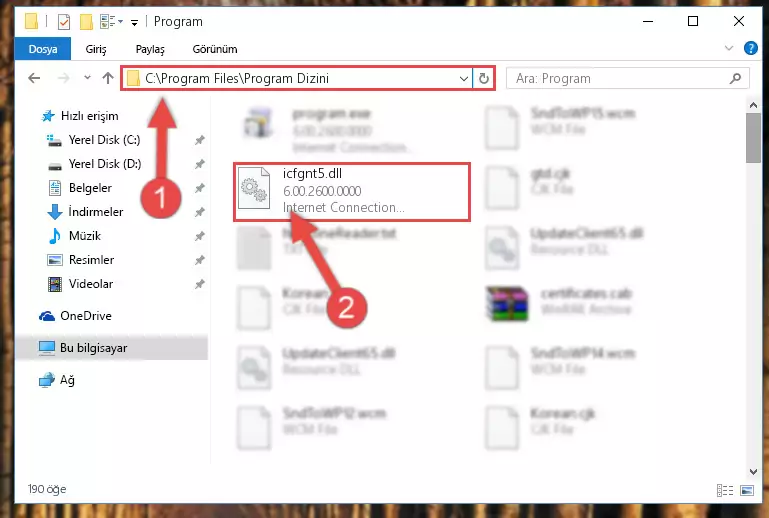Screen dimensions: 769x518
Task: Click the Properties quick access icon
Action: coord(64,22)
